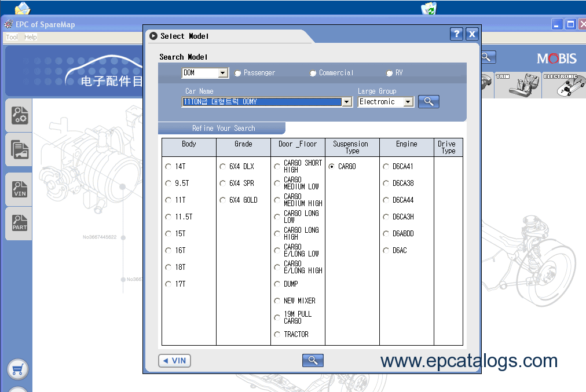Click the EPC of SpareMap title bar icon
Screen dimensions: 586x392
pos(8,24)
